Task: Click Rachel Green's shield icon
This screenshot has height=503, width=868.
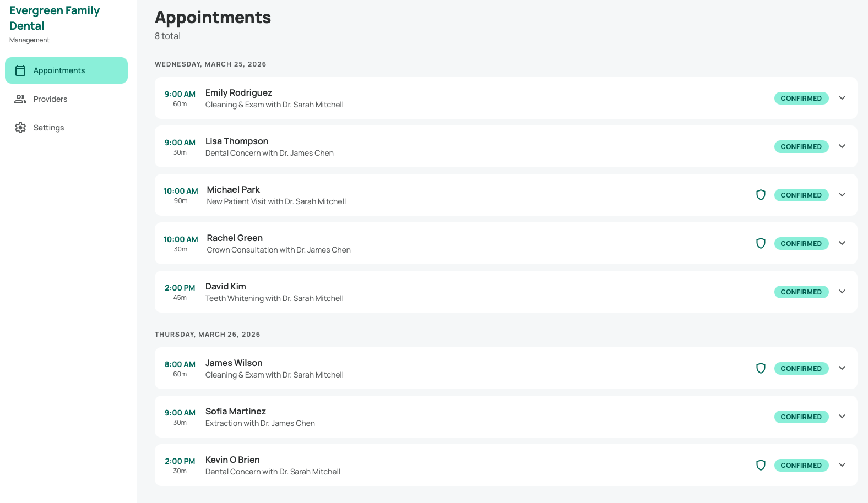Action: (761, 243)
